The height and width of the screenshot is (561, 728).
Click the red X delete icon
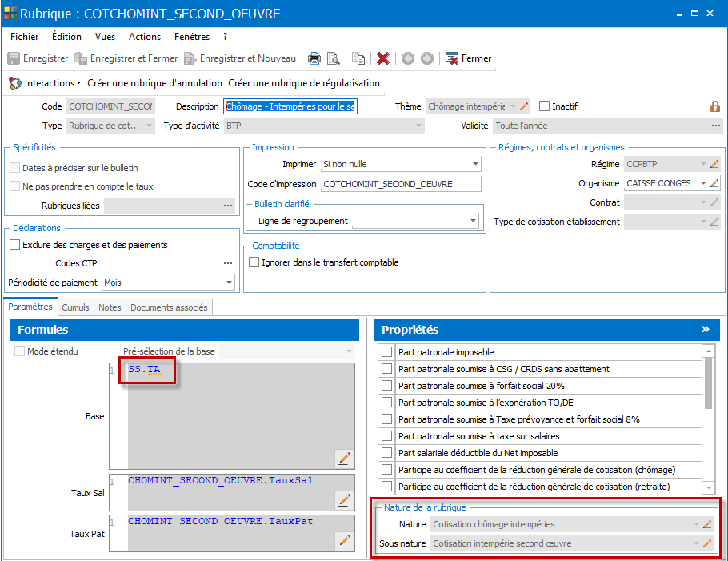pos(383,58)
